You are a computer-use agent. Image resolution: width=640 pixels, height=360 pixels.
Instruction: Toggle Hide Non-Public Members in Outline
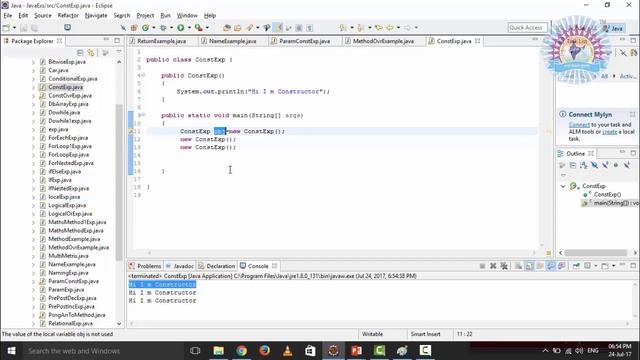(616, 165)
